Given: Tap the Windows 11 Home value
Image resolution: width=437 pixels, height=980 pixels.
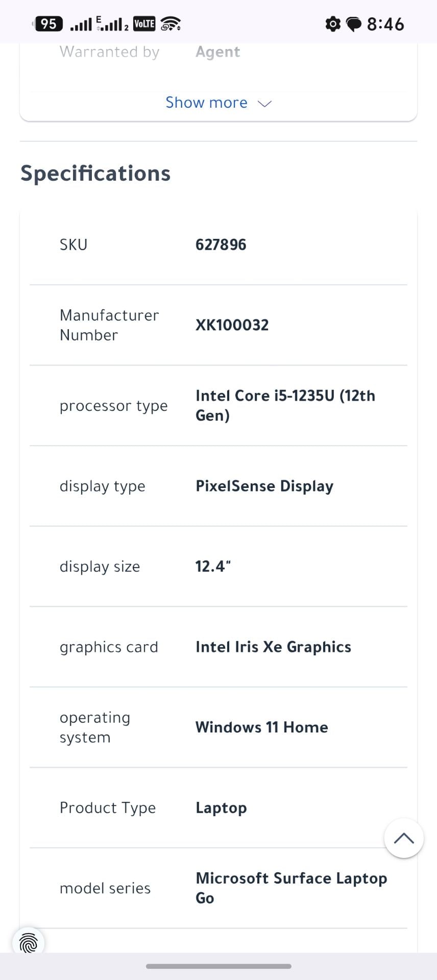Looking at the screenshot, I should click(x=262, y=727).
